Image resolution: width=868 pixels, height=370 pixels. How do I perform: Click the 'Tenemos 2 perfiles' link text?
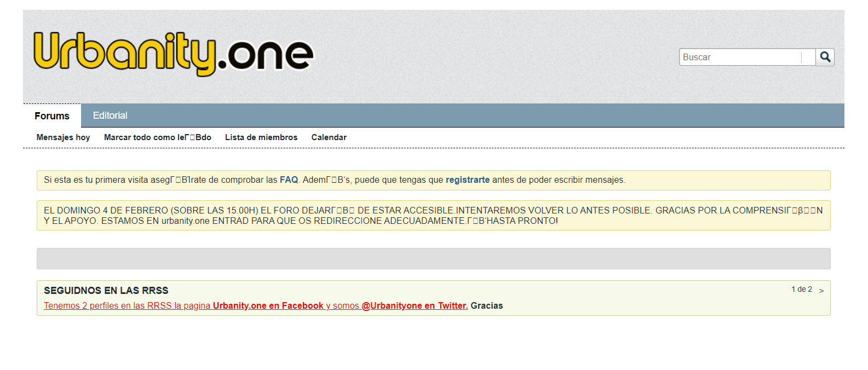pyautogui.click(x=127, y=306)
